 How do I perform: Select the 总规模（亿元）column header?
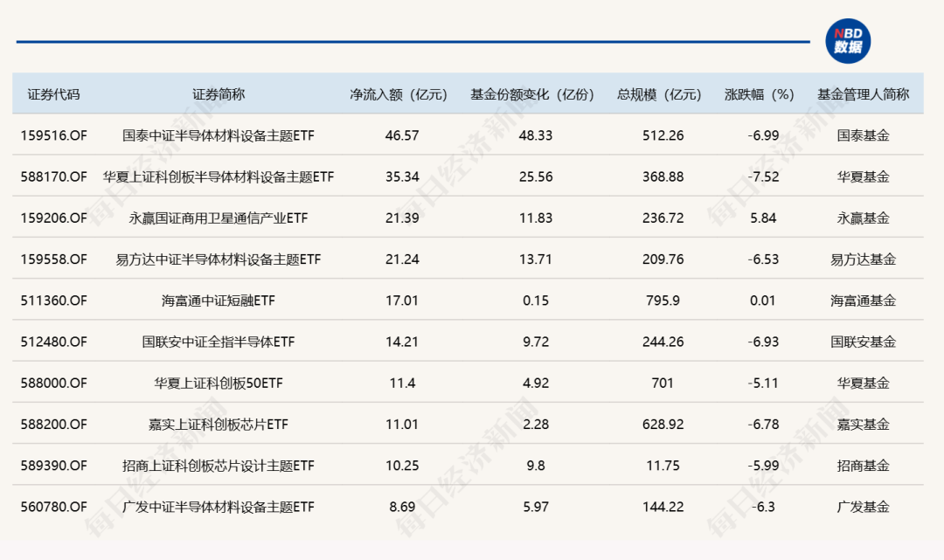[x=659, y=94]
